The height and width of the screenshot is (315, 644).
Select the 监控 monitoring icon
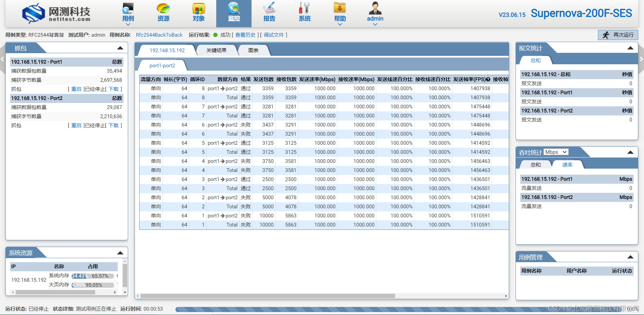point(234,8)
